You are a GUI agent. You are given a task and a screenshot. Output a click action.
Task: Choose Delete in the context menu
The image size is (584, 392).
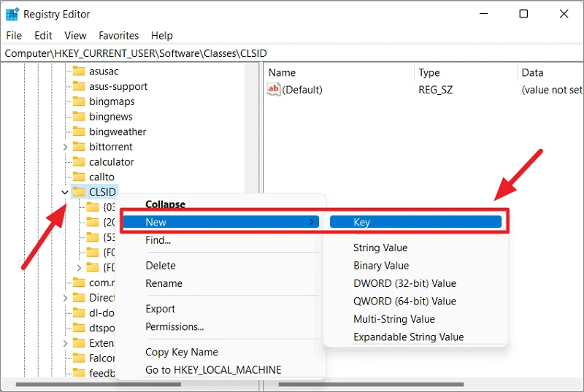tap(161, 266)
